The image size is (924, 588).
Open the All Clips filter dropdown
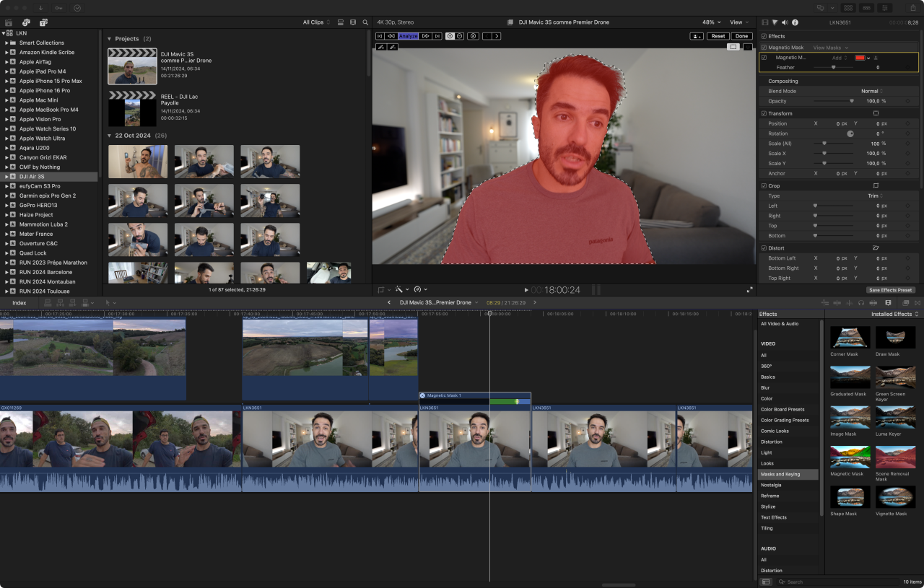[x=317, y=22]
